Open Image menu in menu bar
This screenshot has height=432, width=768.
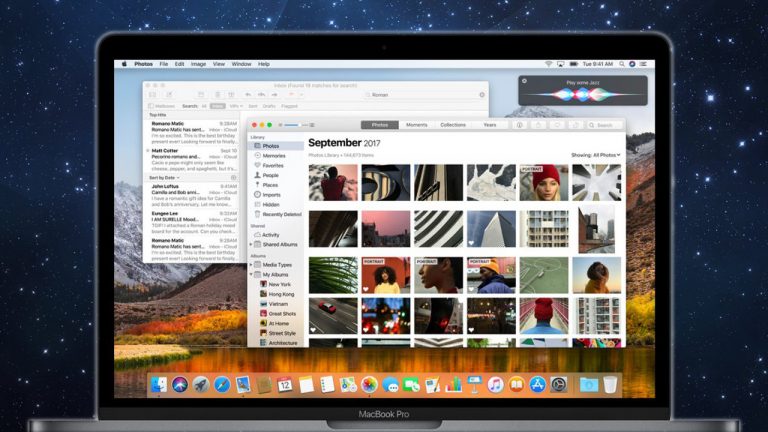(198, 64)
